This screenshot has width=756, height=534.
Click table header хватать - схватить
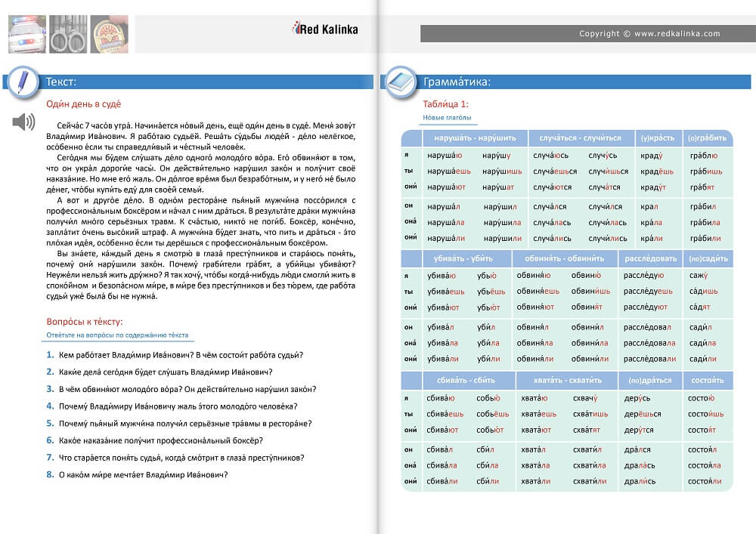567,381
